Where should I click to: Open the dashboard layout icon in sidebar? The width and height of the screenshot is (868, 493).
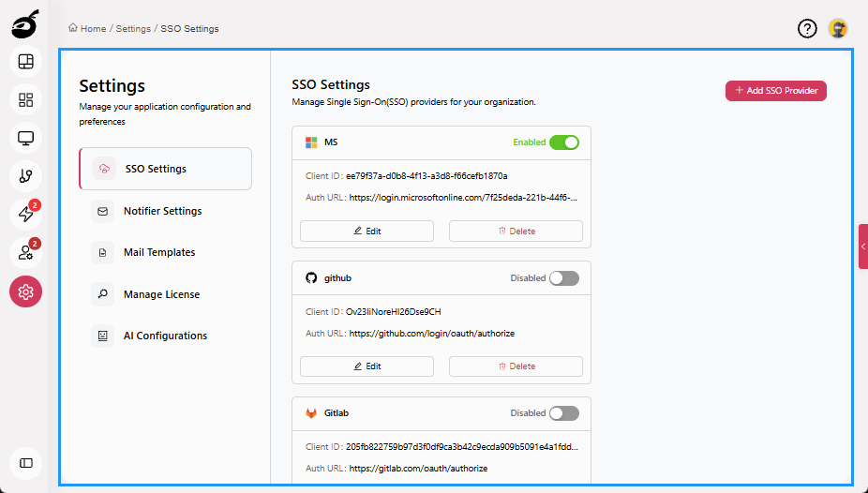coord(25,62)
